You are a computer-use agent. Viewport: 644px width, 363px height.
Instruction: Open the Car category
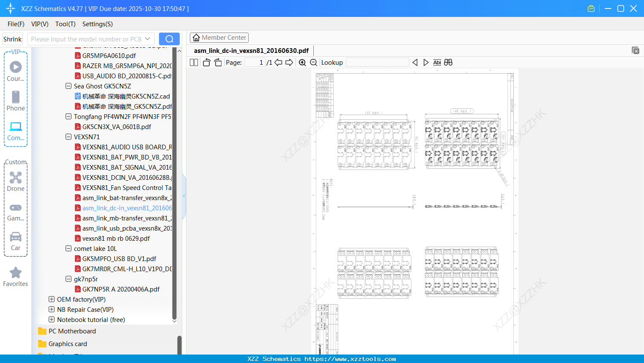tap(16, 241)
